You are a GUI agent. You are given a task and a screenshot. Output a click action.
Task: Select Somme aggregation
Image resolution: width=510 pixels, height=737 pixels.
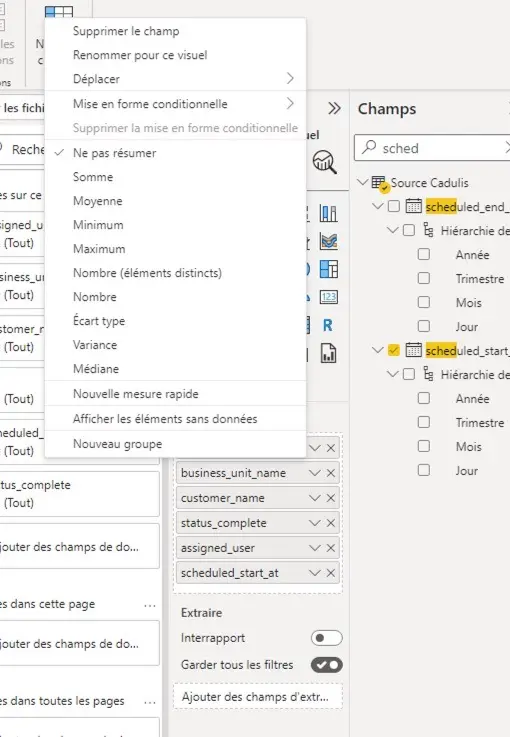[x=175, y=177]
